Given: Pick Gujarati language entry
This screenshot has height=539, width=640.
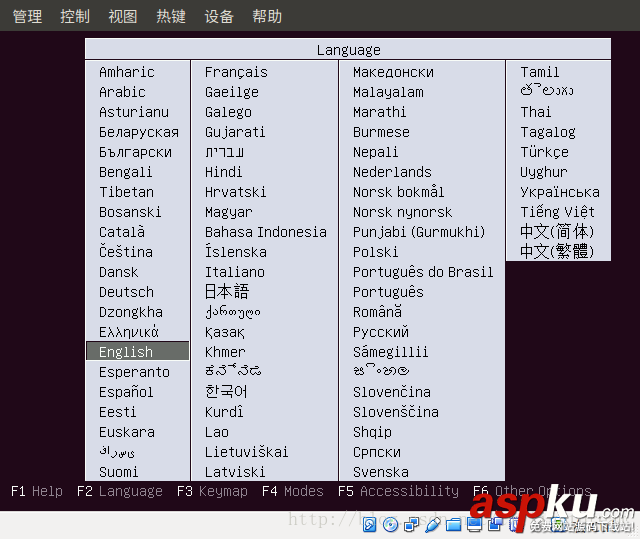Looking at the screenshot, I should tap(235, 132).
